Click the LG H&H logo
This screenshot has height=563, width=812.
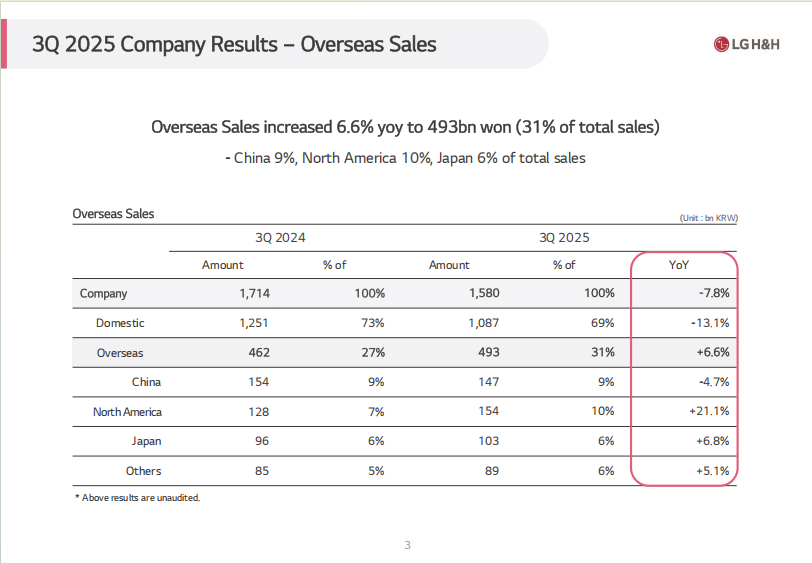[x=747, y=44]
